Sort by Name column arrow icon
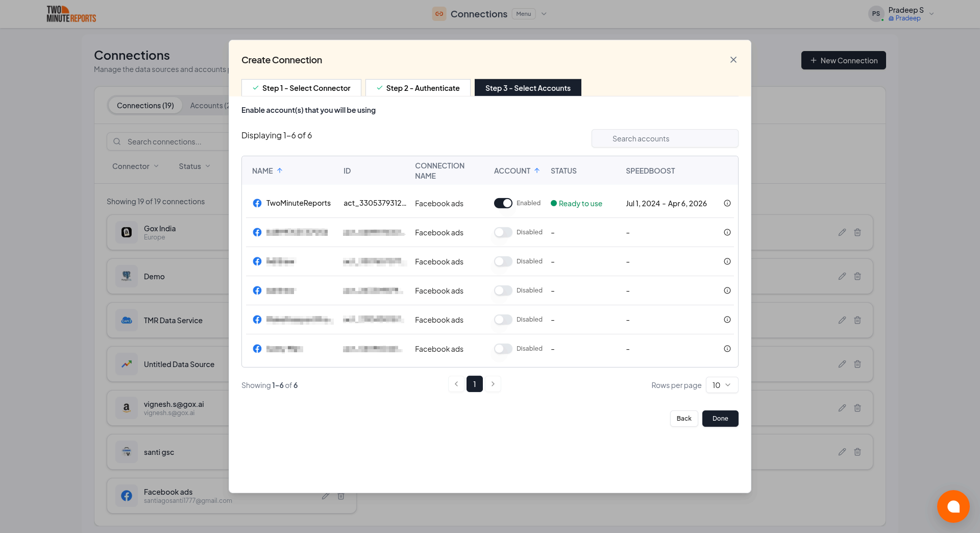 280,171
